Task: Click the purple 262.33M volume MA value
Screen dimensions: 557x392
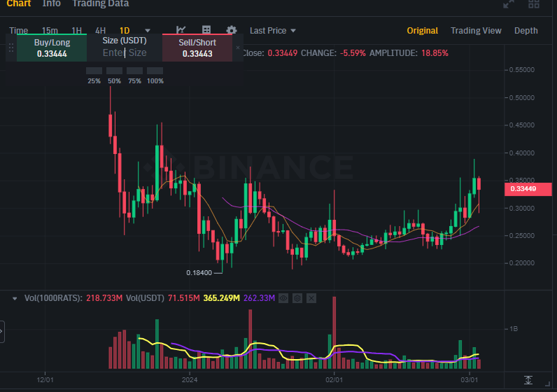Action: click(259, 298)
